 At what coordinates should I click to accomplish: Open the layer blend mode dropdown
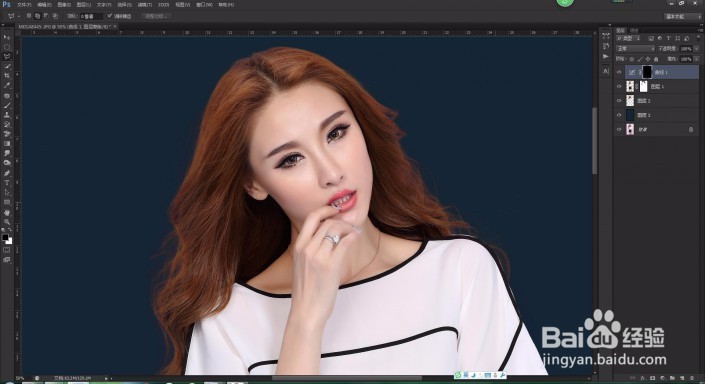click(635, 49)
